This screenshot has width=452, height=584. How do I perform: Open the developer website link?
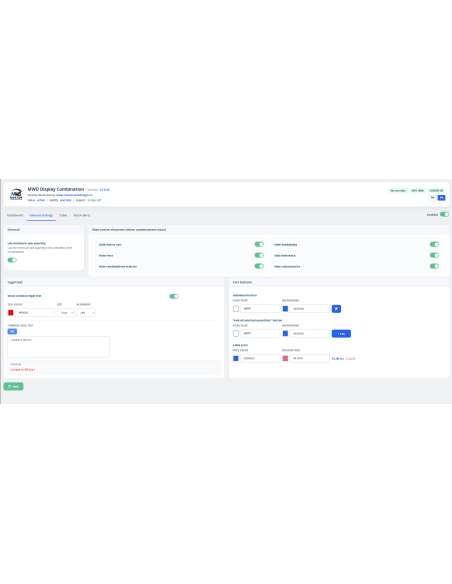(74, 195)
